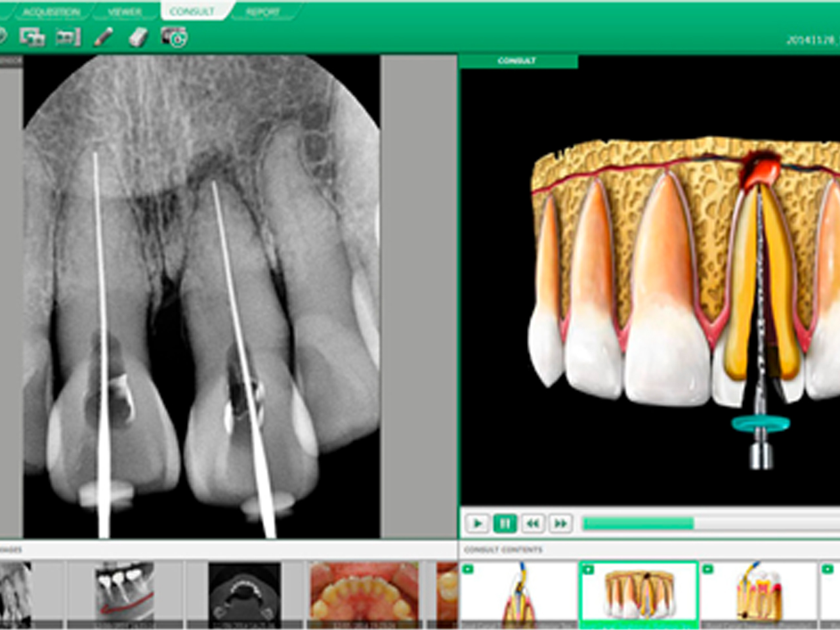This screenshot has height=630, width=840.
Task: Pause the consult animation
Action: 505,523
